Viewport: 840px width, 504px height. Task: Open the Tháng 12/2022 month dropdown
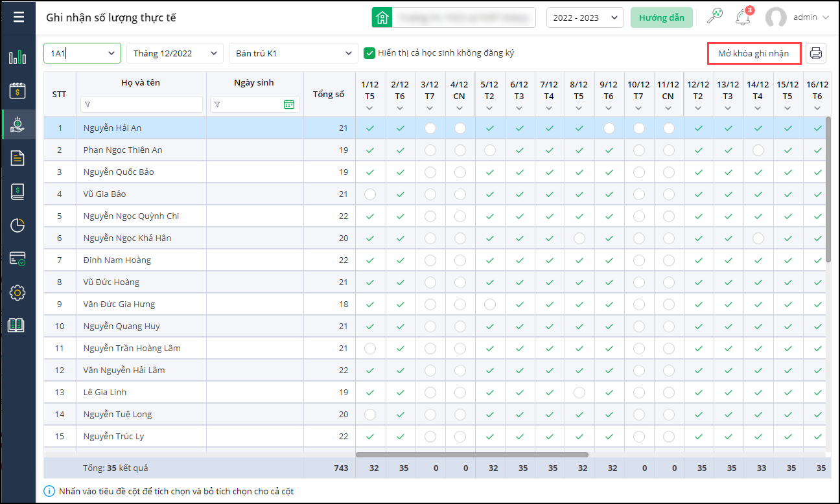pyautogui.click(x=175, y=53)
